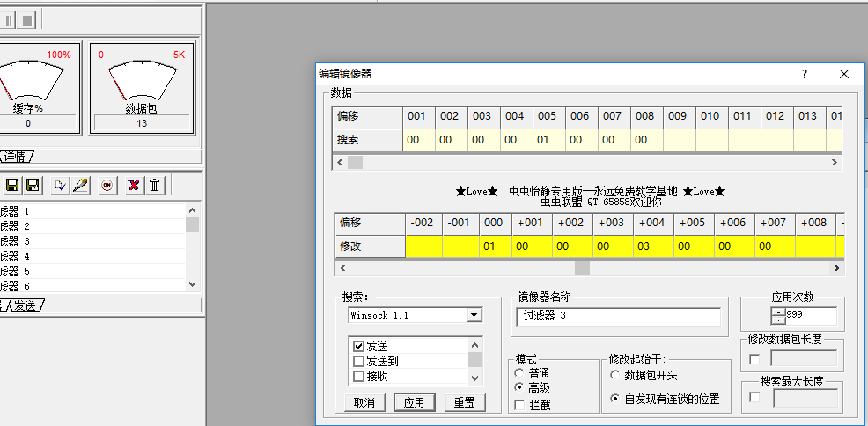This screenshot has height=426, width=868.
Task: Click the modify row scrollbar thumb
Action: click(x=582, y=268)
